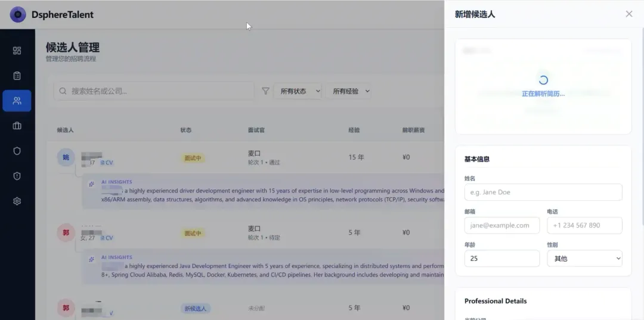Open the plain shield icon in sidebar

(x=17, y=151)
